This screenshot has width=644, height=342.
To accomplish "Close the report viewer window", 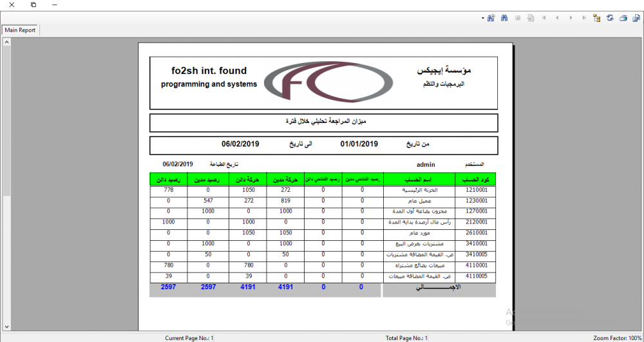I will click(12, 5).
